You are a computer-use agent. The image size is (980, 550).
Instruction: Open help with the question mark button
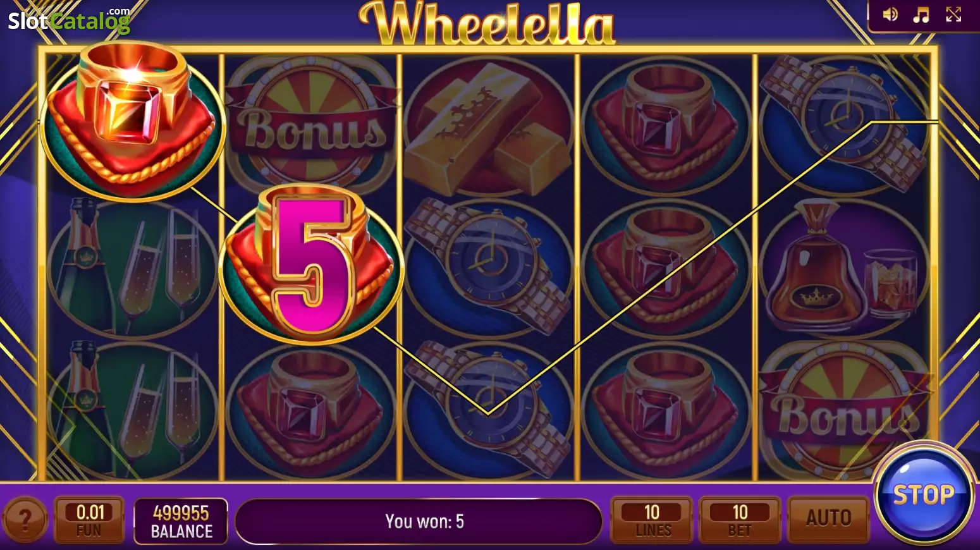[x=25, y=520]
